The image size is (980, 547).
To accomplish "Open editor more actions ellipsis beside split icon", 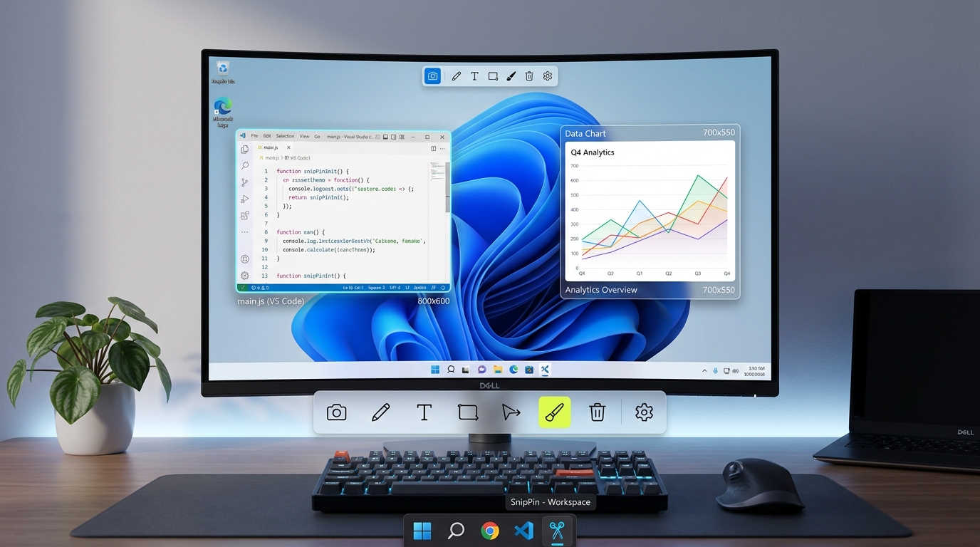I will [x=442, y=148].
